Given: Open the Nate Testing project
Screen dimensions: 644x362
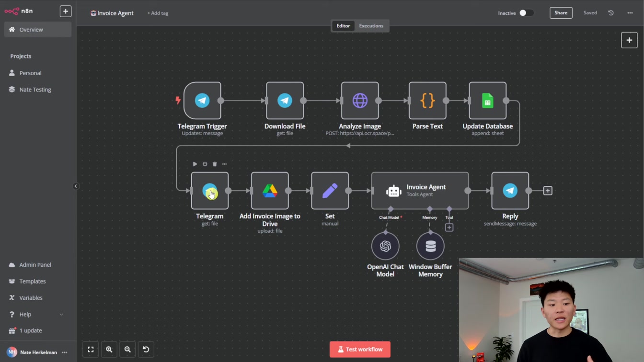Looking at the screenshot, I should [38, 90].
